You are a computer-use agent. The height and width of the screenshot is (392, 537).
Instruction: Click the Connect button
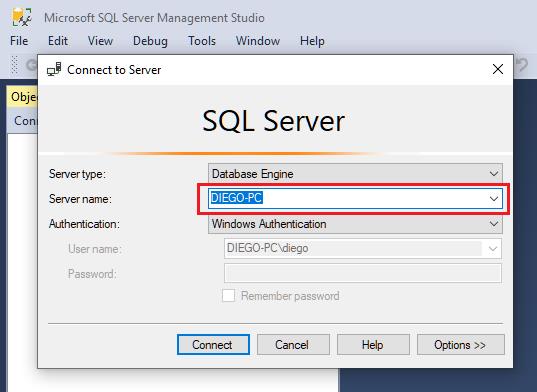(x=213, y=344)
